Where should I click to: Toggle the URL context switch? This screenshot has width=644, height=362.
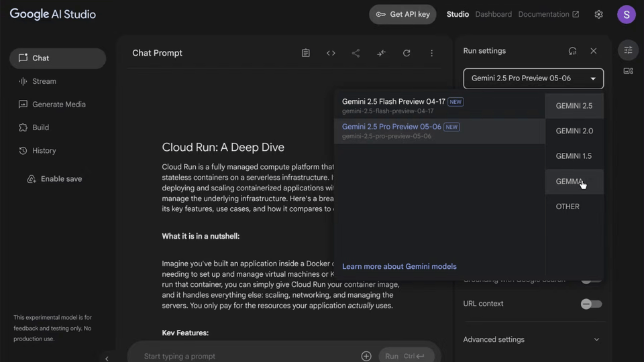click(591, 304)
